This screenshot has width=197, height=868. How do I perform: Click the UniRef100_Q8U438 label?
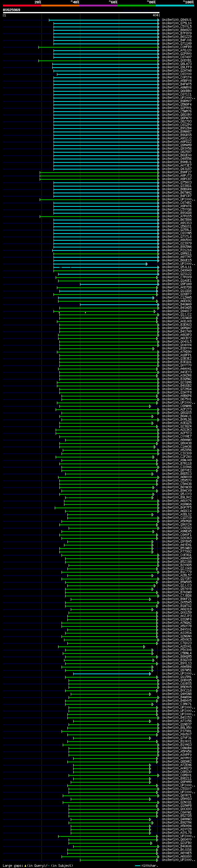click(176, 443)
